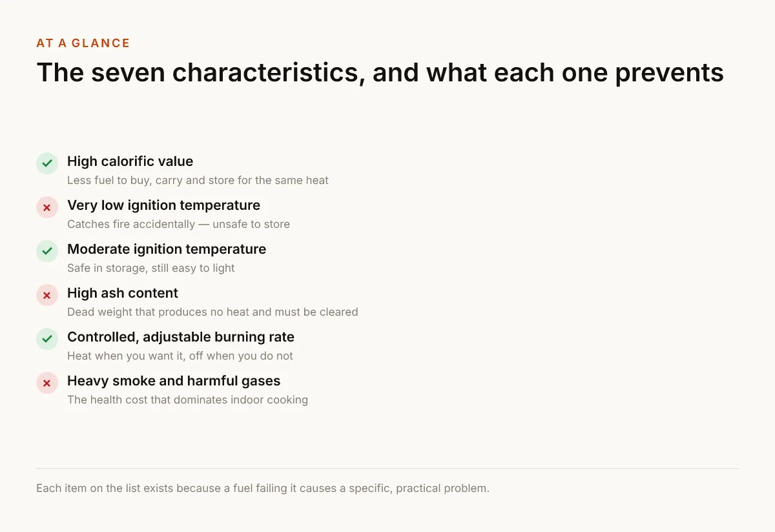The image size is (775, 532).
Task: Click the 'High calorific value' heading
Action: (130, 161)
